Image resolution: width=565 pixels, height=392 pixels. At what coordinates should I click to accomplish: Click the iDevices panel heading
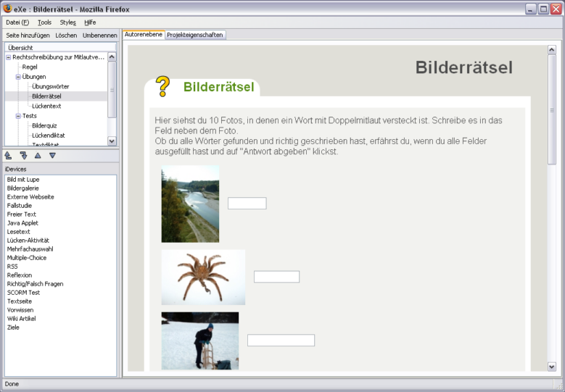[15, 169]
